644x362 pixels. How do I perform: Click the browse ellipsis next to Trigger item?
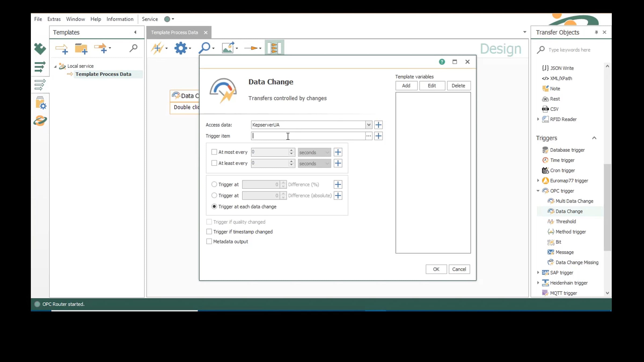tap(368, 136)
